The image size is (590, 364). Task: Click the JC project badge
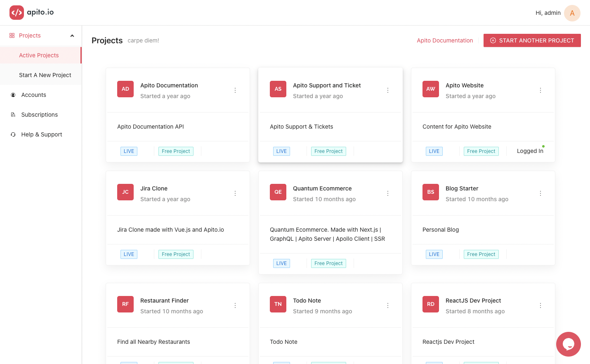[125, 192]
